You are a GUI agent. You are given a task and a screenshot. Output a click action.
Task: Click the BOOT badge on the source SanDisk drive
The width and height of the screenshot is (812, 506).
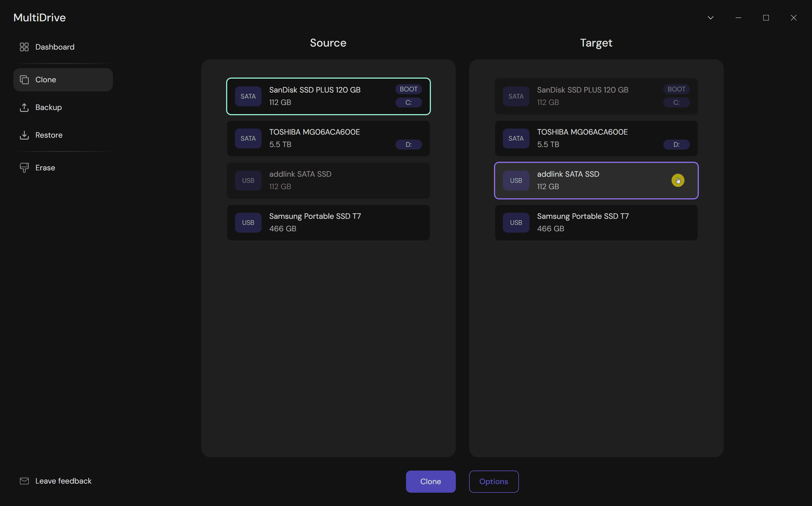(x=408, y=89)
